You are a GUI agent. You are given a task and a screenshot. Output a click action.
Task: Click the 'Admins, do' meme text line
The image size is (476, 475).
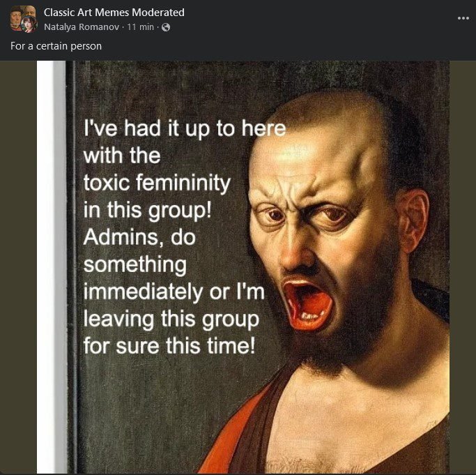139,237
